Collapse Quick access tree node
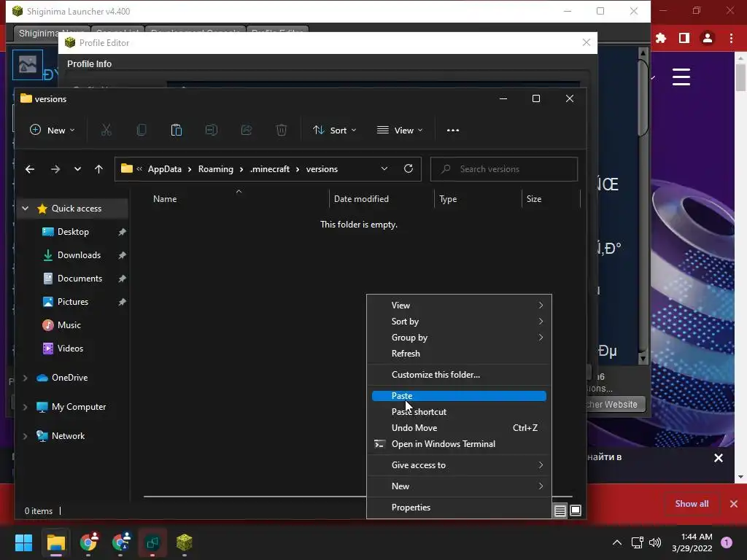The height and width of the screenshot is (560, 747). click(26, 208)
